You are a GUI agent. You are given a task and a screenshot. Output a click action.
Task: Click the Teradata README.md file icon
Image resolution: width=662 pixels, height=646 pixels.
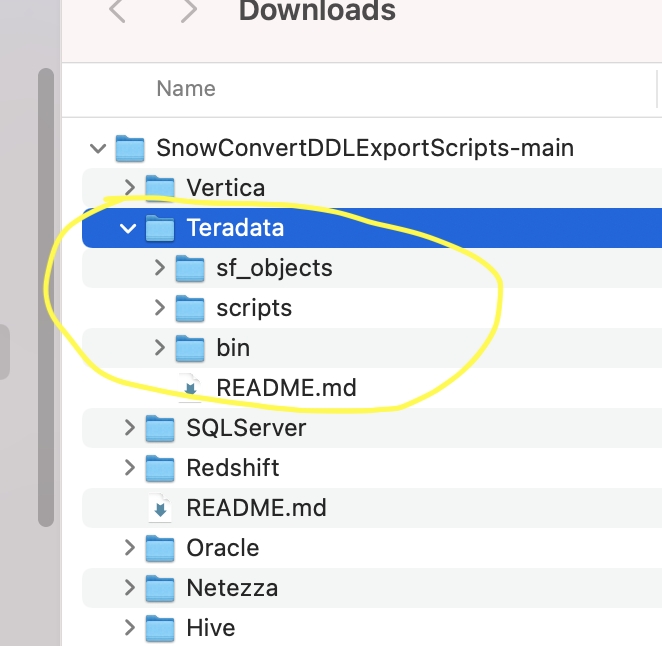point(190,388)
